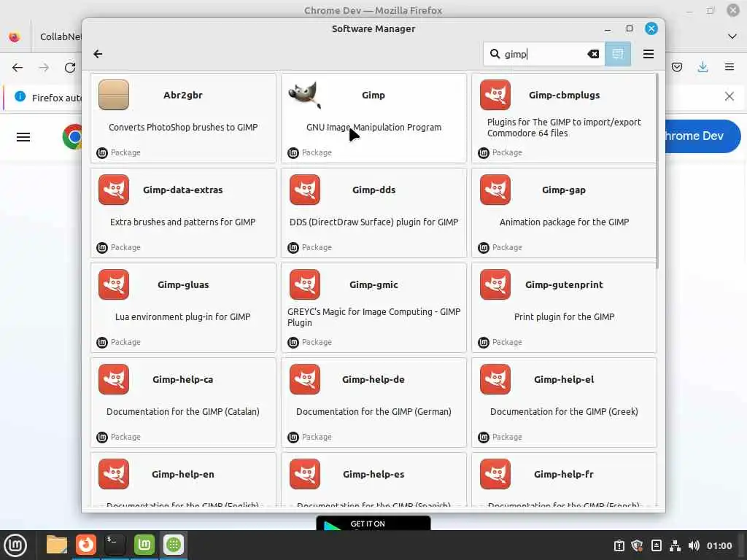Clear the gimp search text
The image size is (747, 560).
[x=593, y=54]
